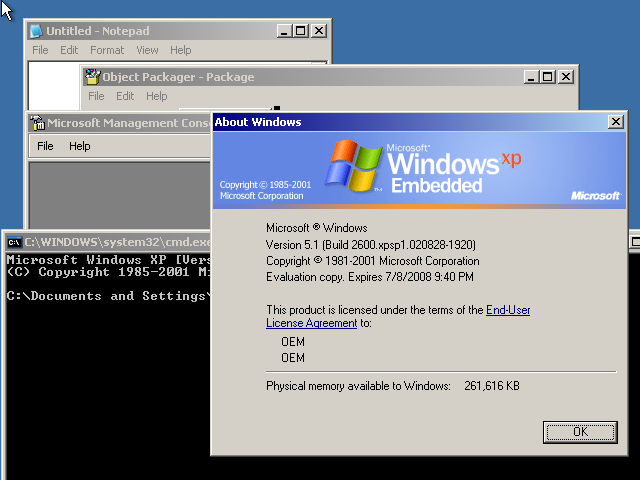Click the Microsoft Management Console title bar
Screen dimensions: 640x480
click(120, 123)
